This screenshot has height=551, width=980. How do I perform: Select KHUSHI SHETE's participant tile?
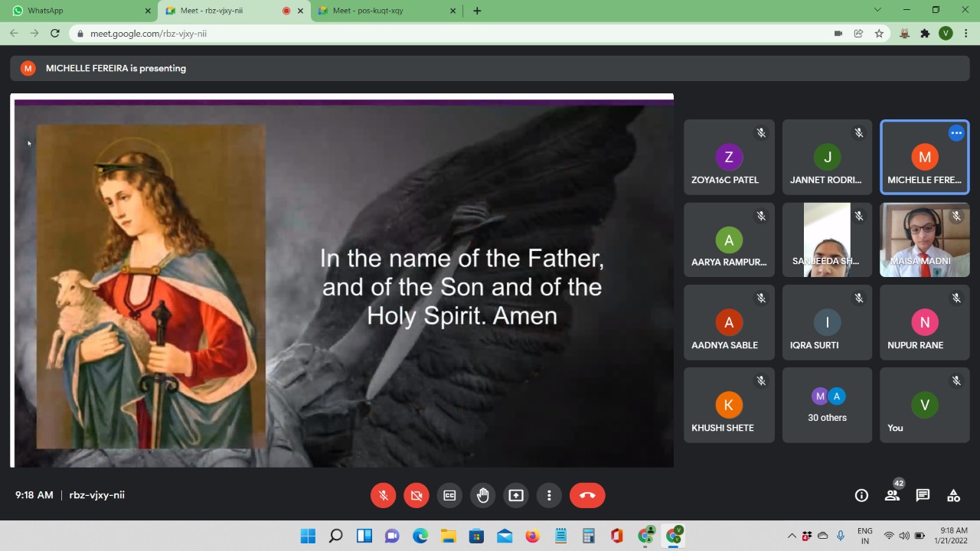coord(729,405)
